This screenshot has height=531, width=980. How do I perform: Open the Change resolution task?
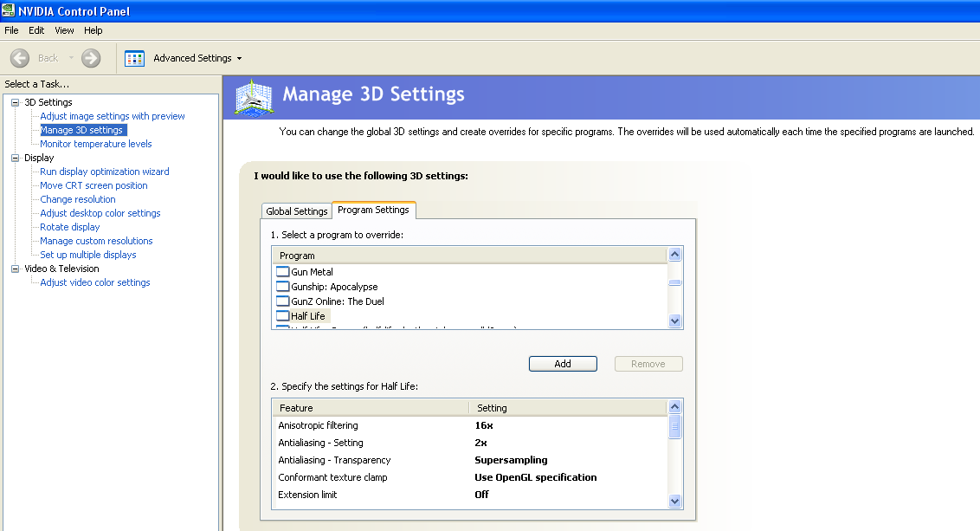[x=78, y=199]
